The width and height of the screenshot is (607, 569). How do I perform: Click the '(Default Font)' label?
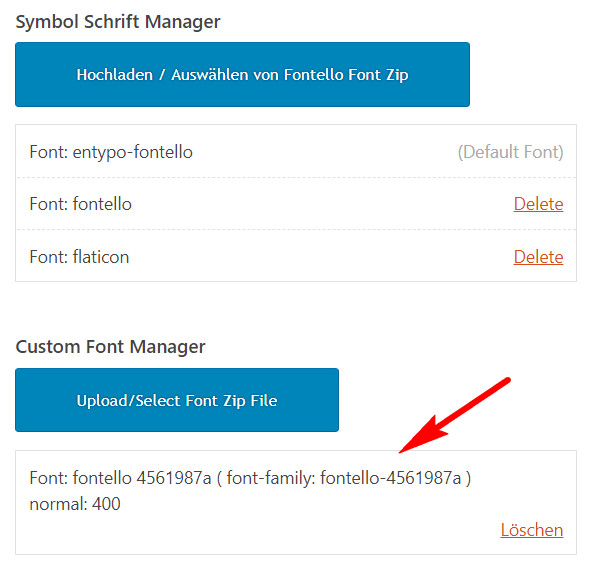[510, 152]
